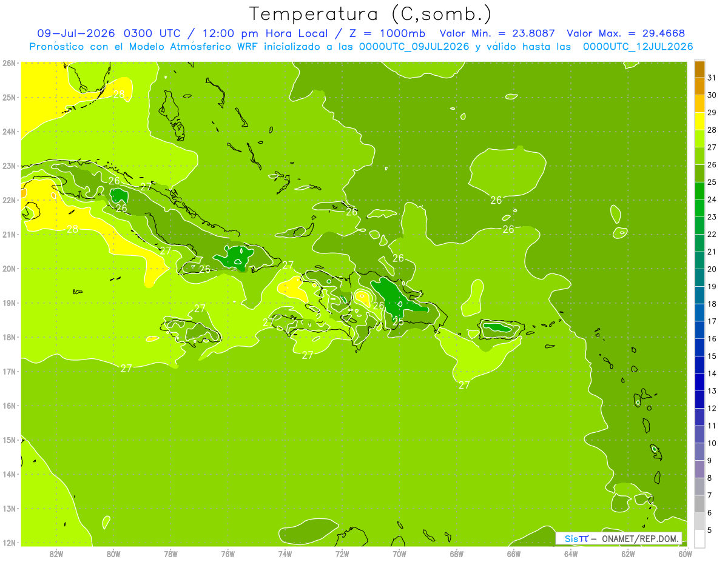Click the color bar scale value 29
Screen dimensions: 728x562
point(712,113)
